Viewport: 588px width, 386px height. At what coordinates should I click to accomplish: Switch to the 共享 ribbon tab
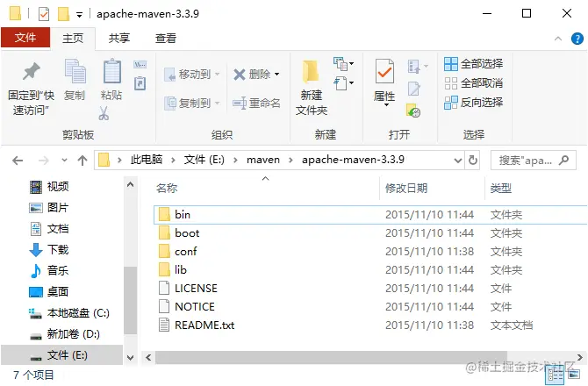click(x=118, y=39)
